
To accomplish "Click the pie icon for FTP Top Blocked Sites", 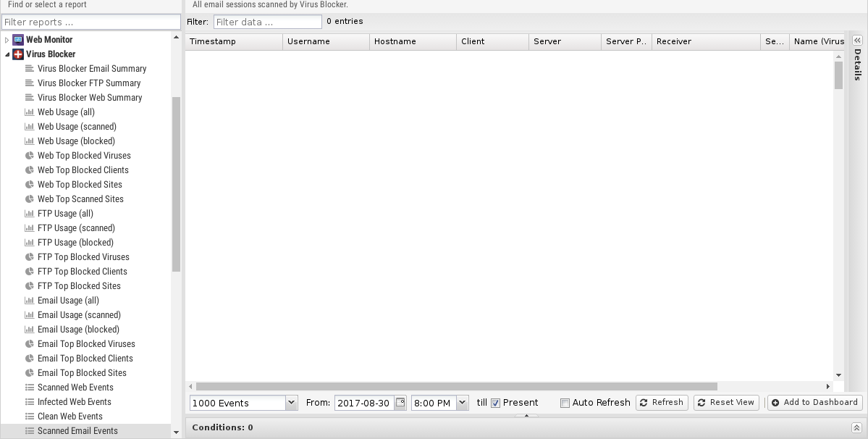I will [x=30, y=285].
